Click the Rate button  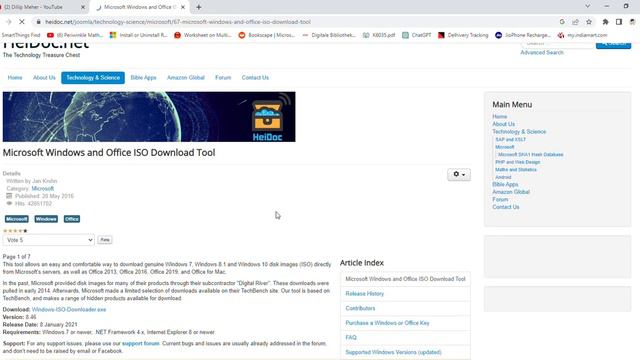pyautogui.click(x=105, y=240)
